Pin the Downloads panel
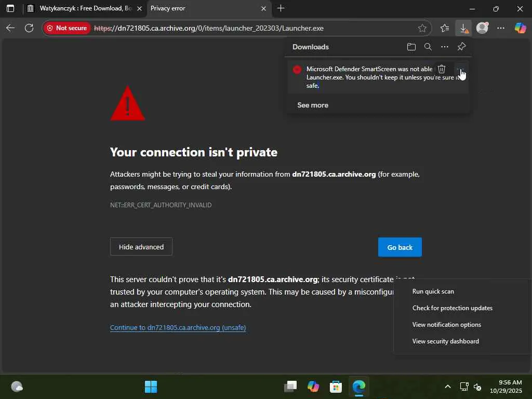The image size is (532, 399). click(x=461, y=47)
